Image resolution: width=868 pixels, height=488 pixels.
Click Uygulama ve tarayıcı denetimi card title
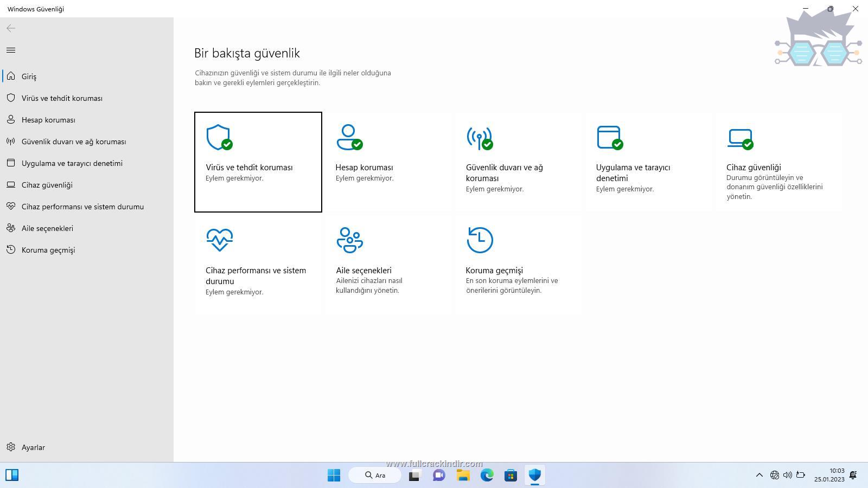pyautogui.click(x=633, y=173)
